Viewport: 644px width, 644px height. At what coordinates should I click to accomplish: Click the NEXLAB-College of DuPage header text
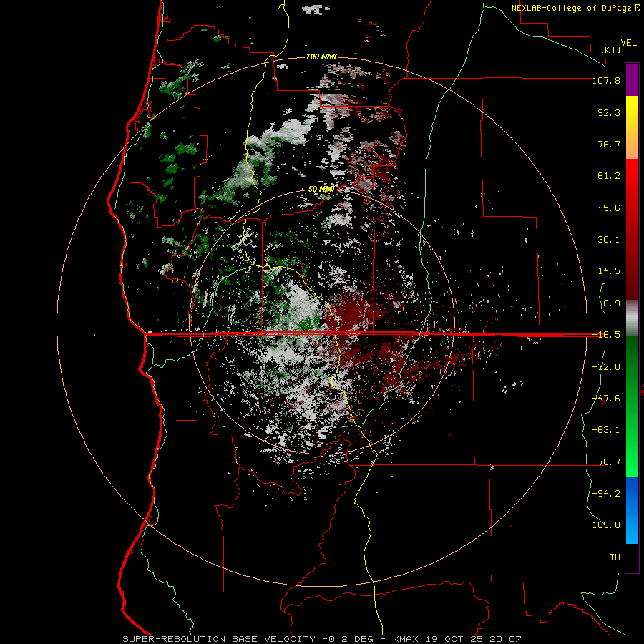575,8
